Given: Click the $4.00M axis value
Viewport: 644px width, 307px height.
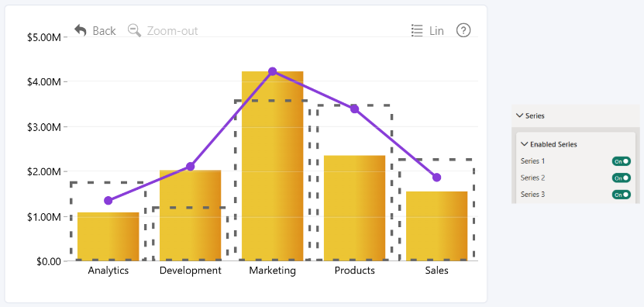Looking at the screenshot, I should [44, 82].
